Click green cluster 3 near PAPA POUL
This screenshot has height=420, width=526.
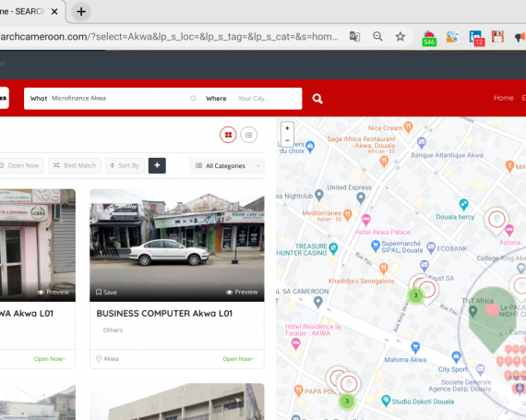pyautogui.click(x=347, y=401)
